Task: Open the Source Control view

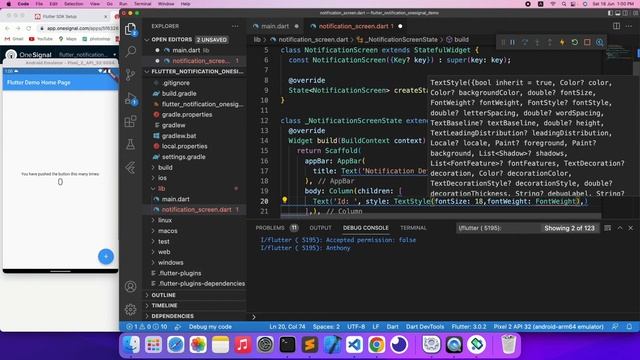Action: [x=131, y=75]
